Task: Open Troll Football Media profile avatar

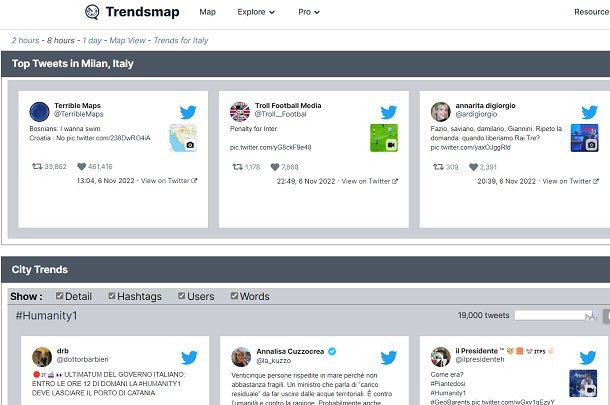Action: pyautogui.click(x=240, y=112)
